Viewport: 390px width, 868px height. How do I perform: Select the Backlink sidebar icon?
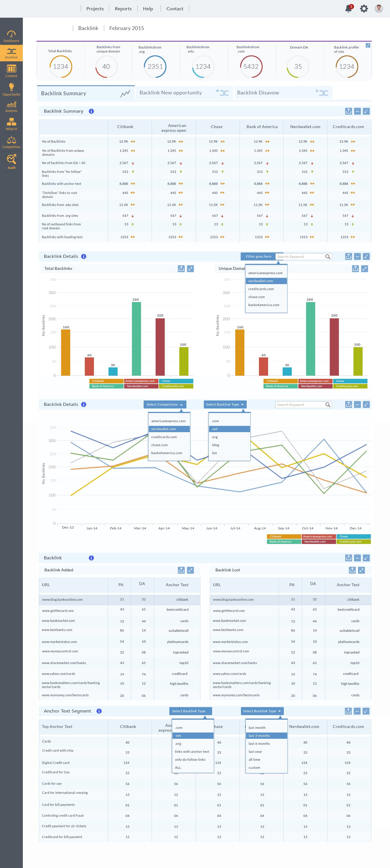[11, 53]
